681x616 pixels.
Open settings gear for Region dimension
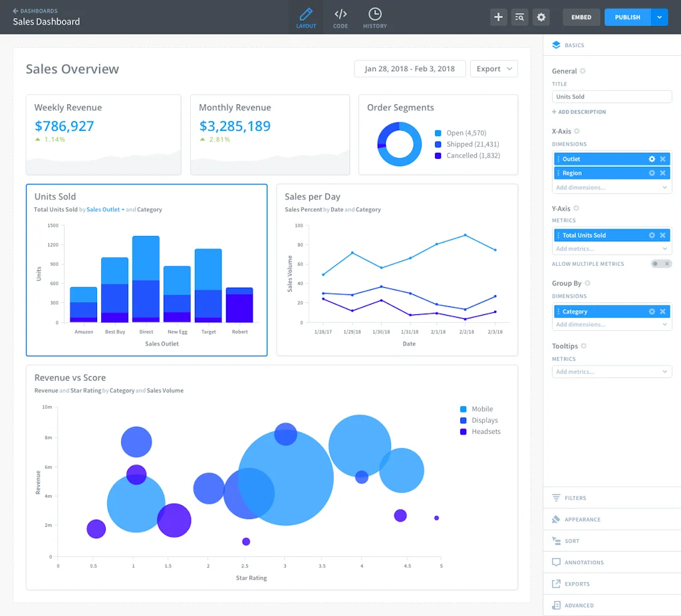tap(652, 173)
